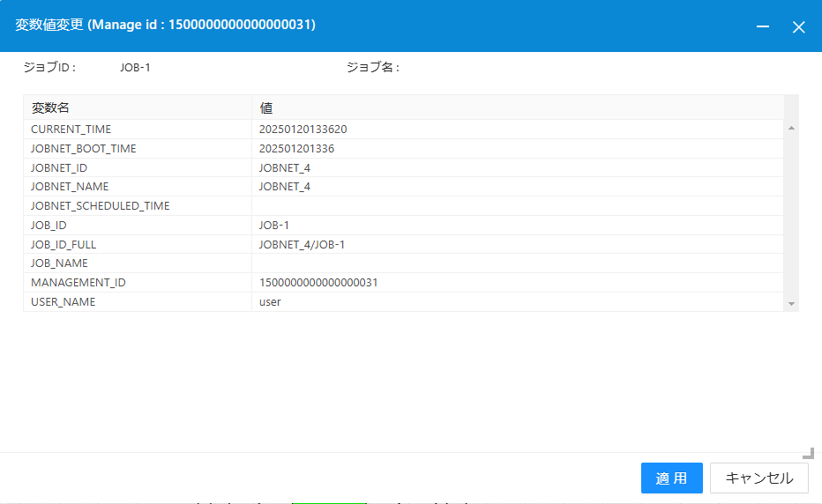This screenshot has width=822, height=504.
Task: Click the JOBNET_NAME value field
Action: click(x=517, y=187)
